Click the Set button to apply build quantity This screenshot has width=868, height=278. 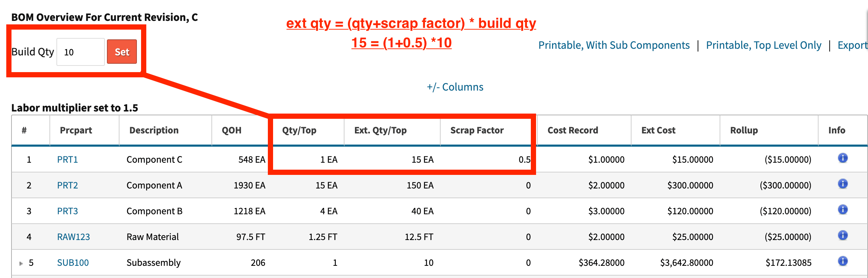click(x=122, y=52)
